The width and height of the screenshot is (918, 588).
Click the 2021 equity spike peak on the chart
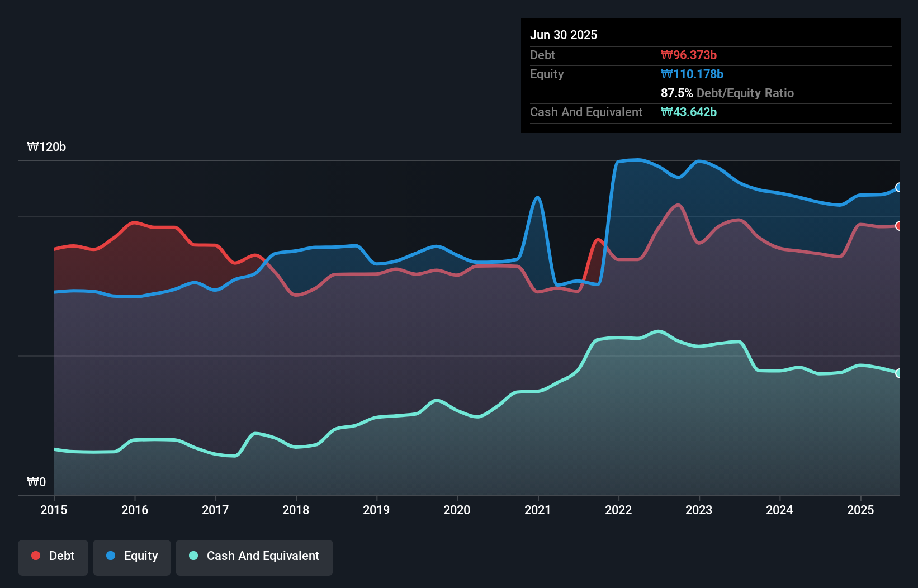tap(537, 197)
